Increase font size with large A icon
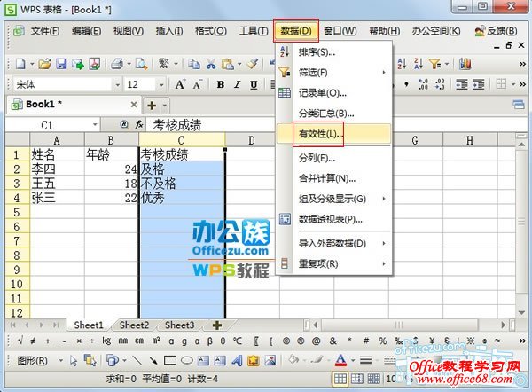 (x=180, y=84)
